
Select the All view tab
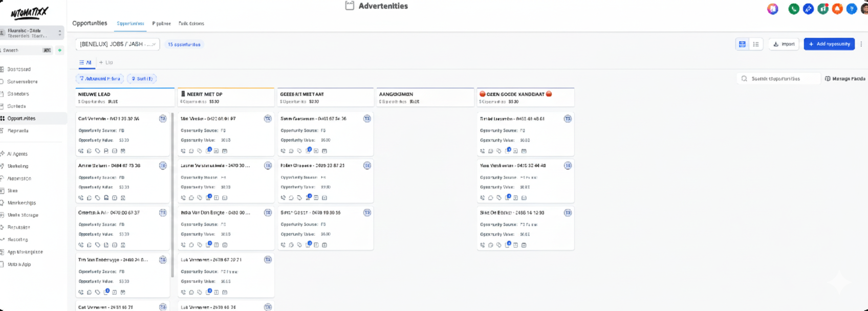(86, 62)
